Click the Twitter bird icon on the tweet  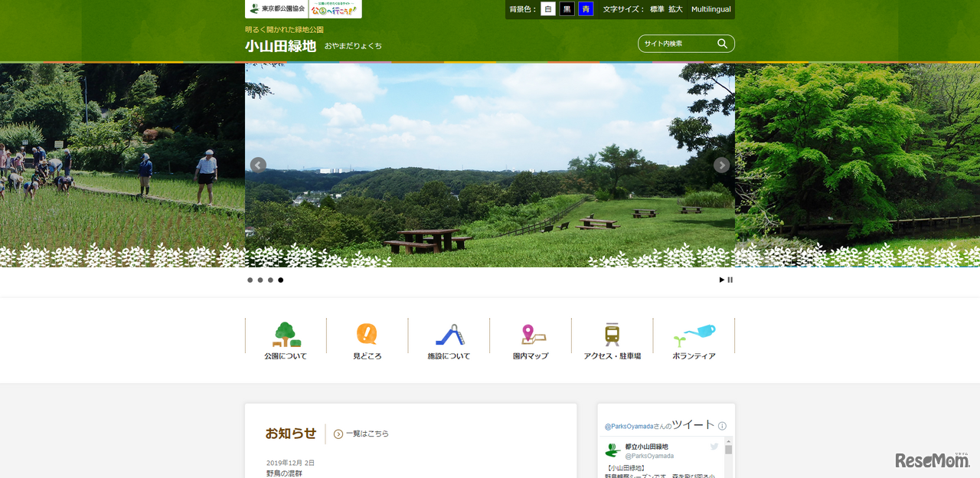pyautogui.click(x=714, y=447)
